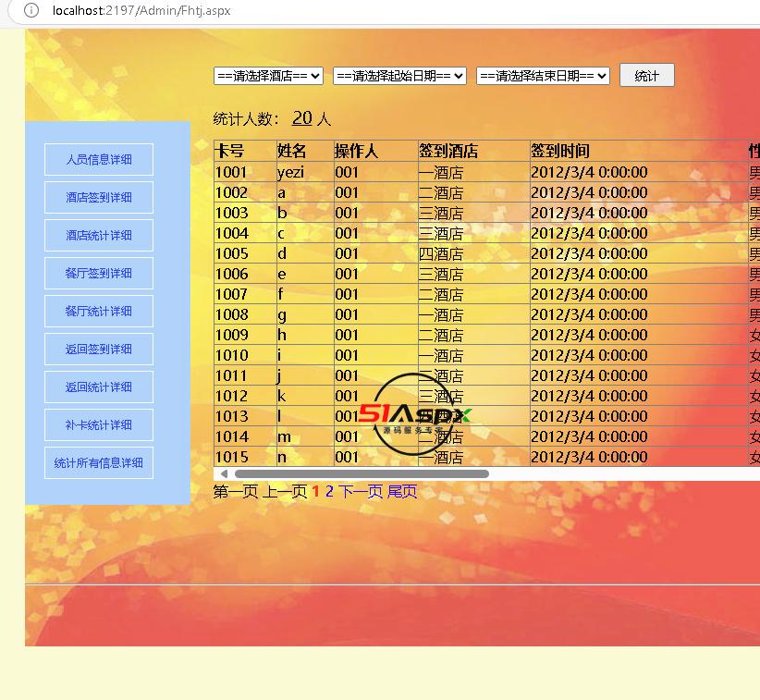Open 餐厅签到详细 in the sidebar
Screen dimensions: 760x700
(99, 273)
